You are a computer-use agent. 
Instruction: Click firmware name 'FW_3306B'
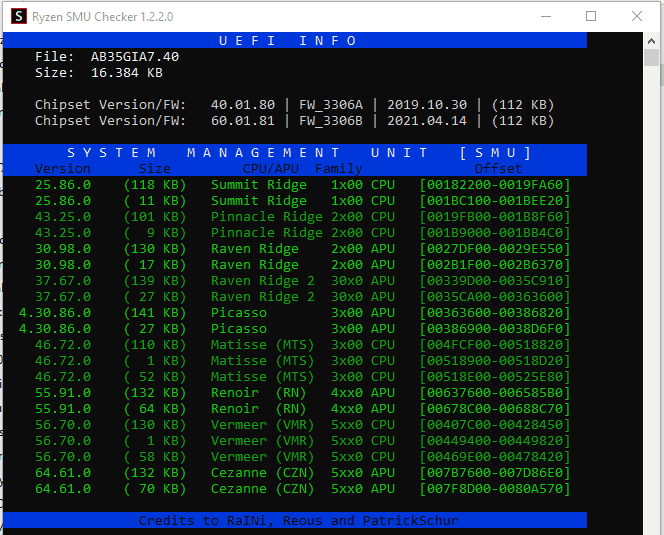(x=331, y=121)
